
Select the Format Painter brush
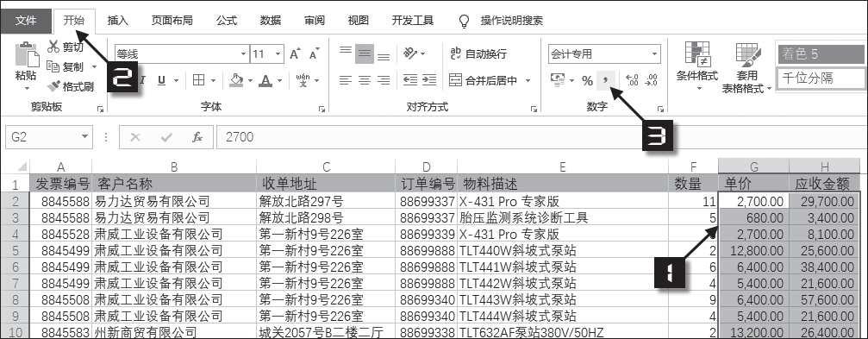[x=53, y=86]
